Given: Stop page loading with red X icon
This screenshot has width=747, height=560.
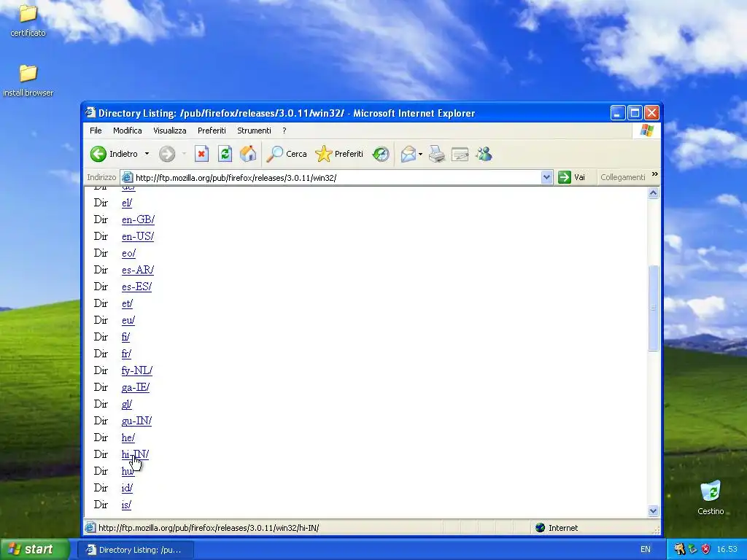Looking at the screenshot, I should (201, 154).
